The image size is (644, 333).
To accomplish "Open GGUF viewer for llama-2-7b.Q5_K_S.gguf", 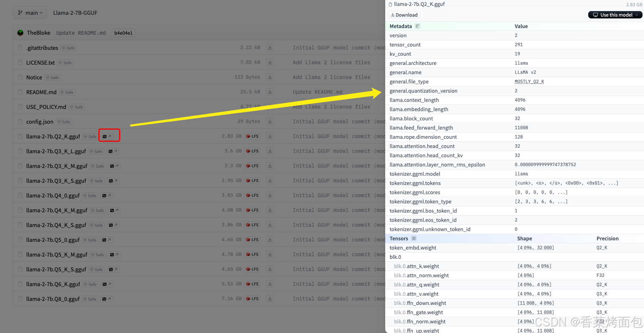I will [x=113, y=270].
